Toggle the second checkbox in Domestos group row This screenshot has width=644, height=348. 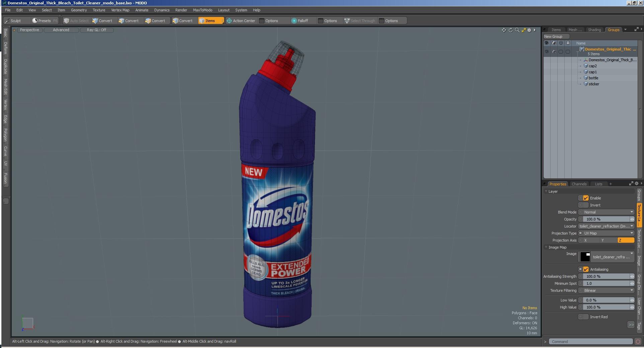pos(568,52)
